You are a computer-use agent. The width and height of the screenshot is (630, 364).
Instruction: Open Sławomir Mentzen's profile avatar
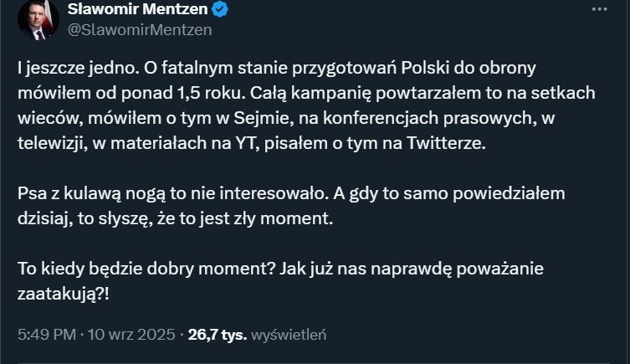38,20
